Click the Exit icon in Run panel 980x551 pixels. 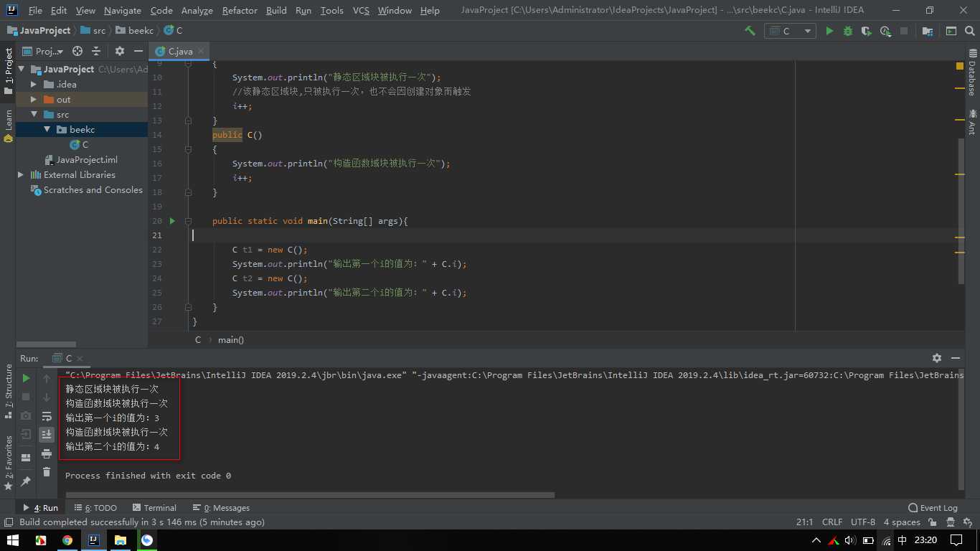pos(26,434)
